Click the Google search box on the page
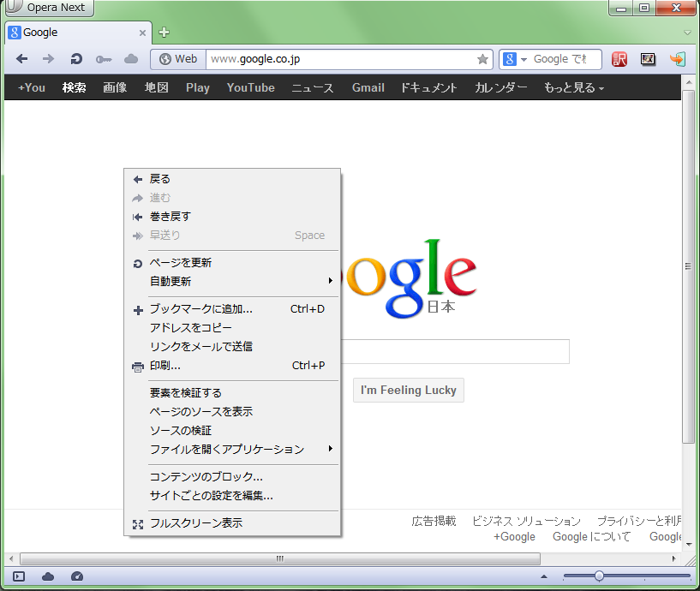Screen dimensions: 700x591 pyautogui.click(x=455, y=352)
